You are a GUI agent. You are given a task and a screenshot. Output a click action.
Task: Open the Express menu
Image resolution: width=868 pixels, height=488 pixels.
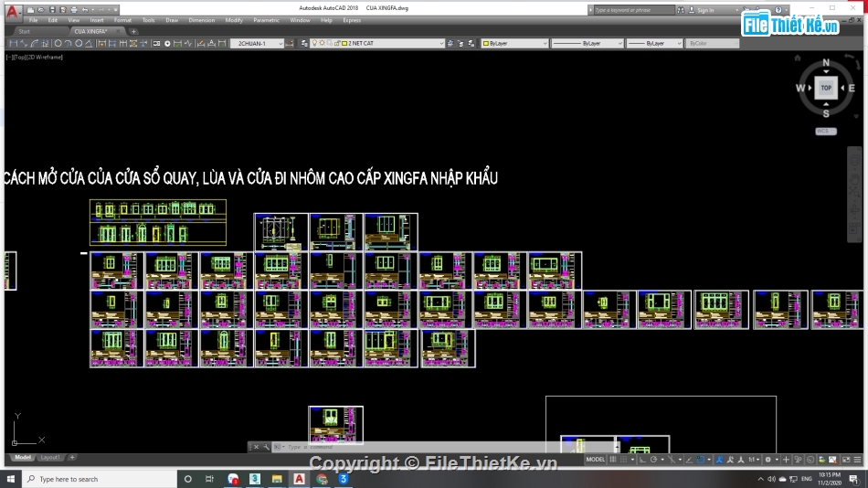pyautogui.click(x=352, y=20)
